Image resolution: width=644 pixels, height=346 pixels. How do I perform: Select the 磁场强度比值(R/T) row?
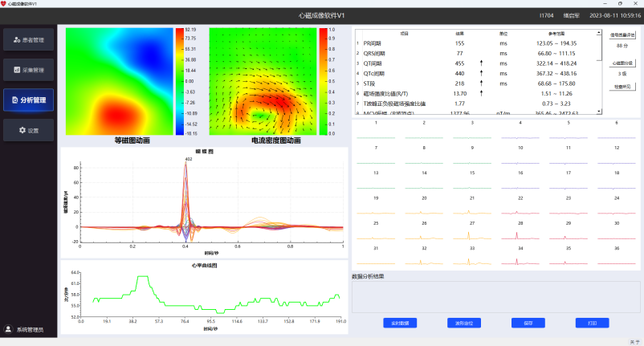coord(476,94)
